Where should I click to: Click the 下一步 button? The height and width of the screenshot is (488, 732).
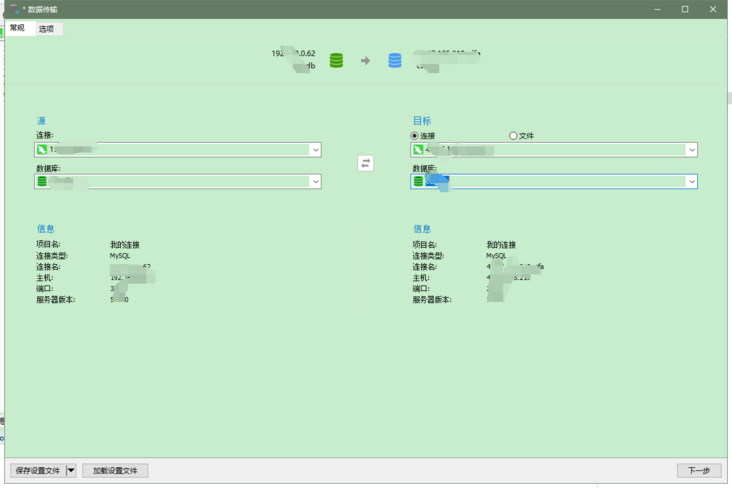(x=699, y=471)
